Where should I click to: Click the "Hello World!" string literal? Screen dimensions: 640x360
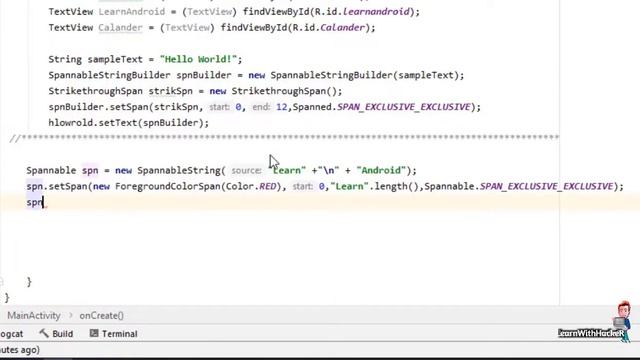tap(198, 59)
